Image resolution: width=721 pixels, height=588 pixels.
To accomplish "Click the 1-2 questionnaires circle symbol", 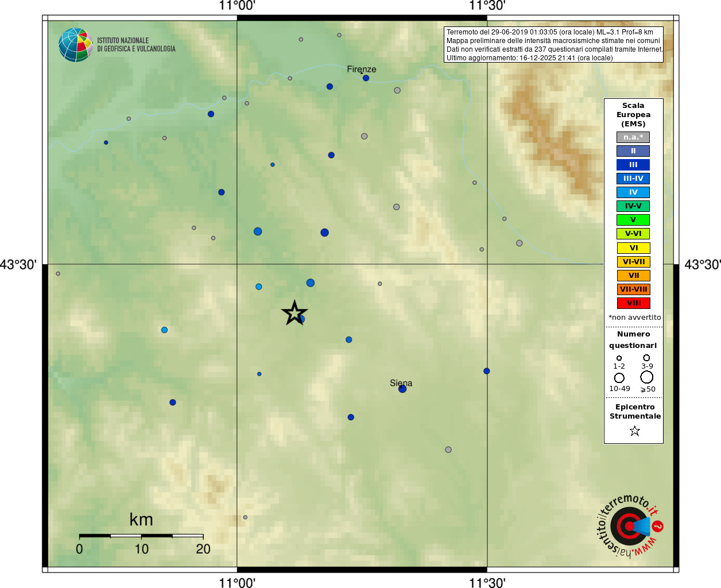I will pos(619,358).
